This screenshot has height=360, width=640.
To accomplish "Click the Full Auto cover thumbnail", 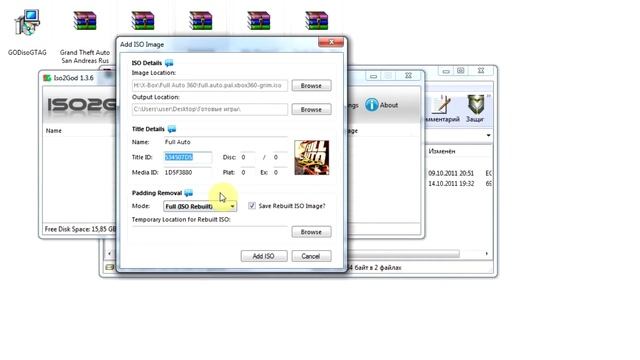I will pyautogui.click(x=311, y=158).
